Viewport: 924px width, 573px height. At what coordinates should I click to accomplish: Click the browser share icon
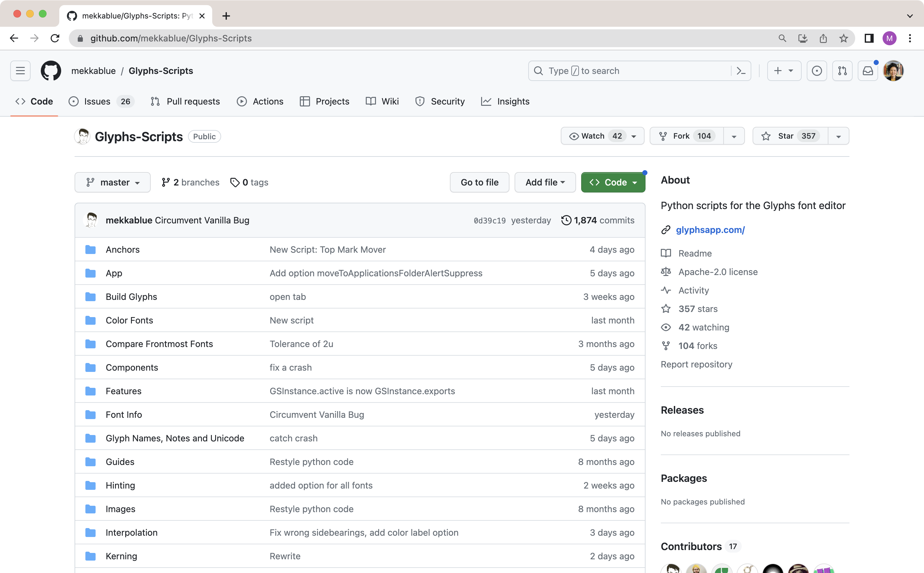point(823,38)
